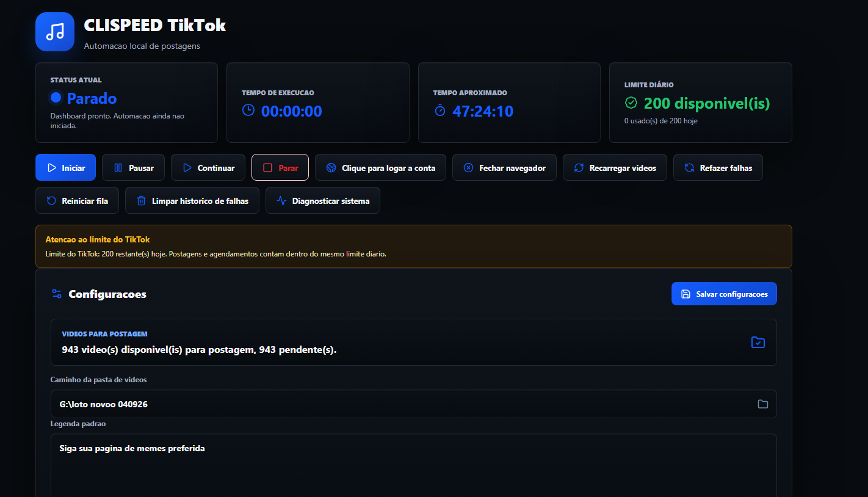Click the CLISPEED music note logo
This screenshot has height=497, width=868.
click(x=55, y=32)
